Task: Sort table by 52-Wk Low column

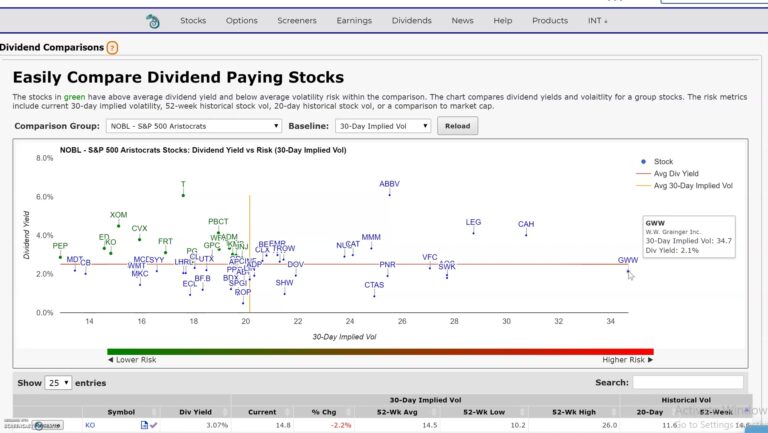Action: coord(484,412)
